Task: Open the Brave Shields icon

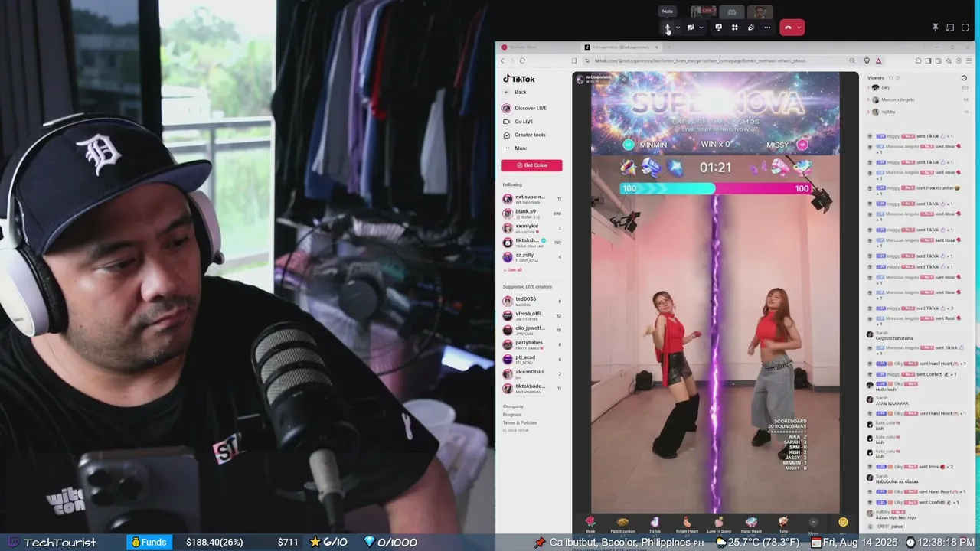Action: pos(867,60)
